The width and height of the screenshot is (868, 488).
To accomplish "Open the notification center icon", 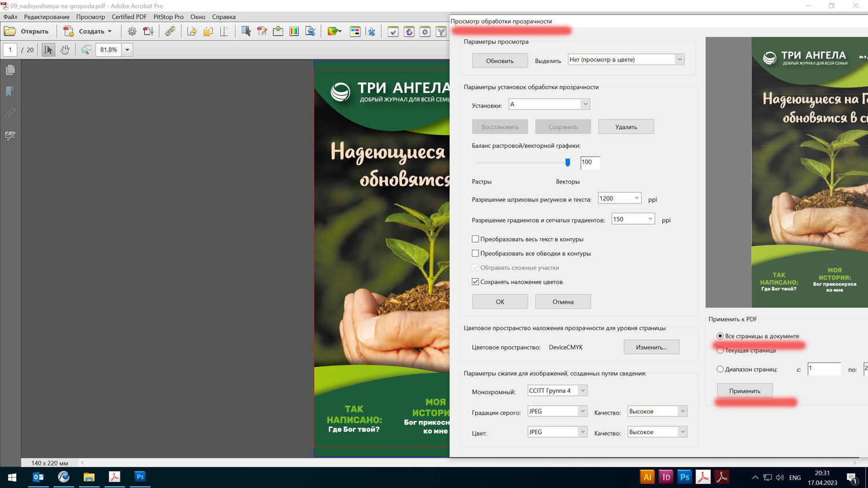I will [x=852, y=478].
